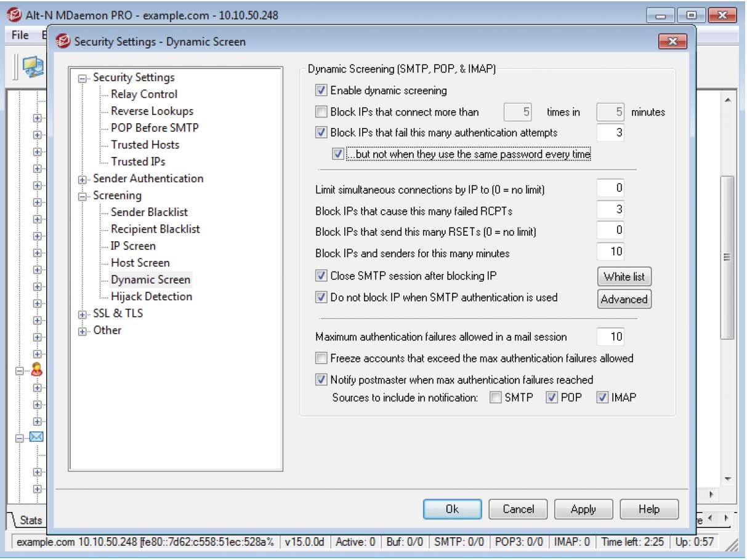Open Host Screen settings
The height and width of the screenshot is (560, 747).
click(x=140, y=263)
